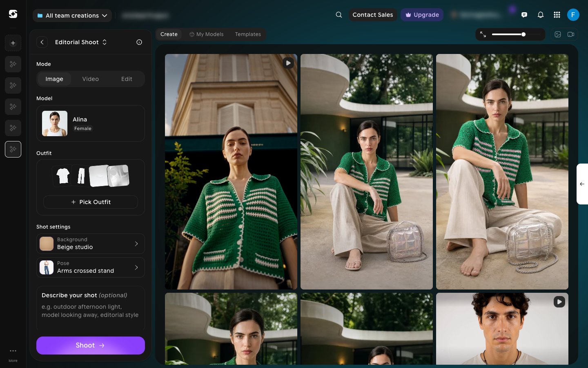The image size is (588, 368).
Task: Select the highlighted tool icon in the left sidebar
Action: click(x=13, y=149)
